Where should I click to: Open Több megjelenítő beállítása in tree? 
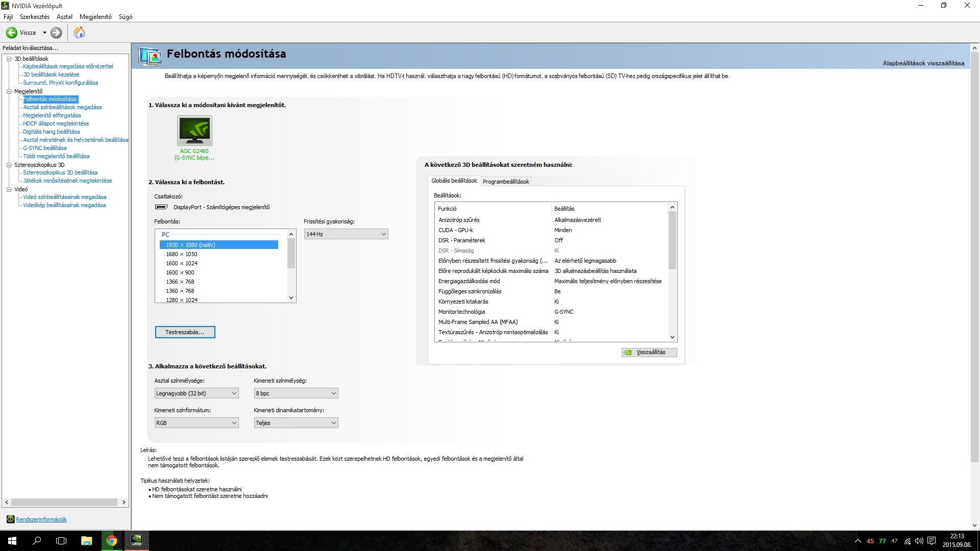point(56,156)
